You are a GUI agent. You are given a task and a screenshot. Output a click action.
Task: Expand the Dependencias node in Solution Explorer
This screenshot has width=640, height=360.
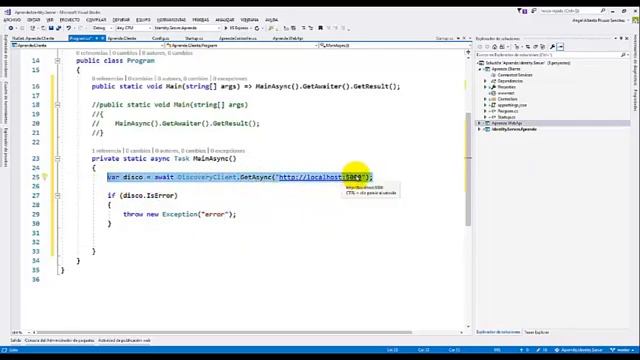pos(485,81)
